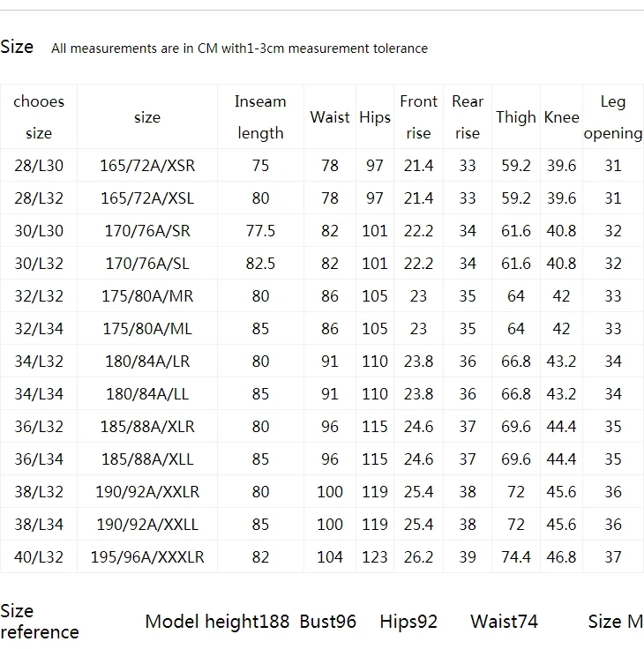Click the Hips column header

(x=375, y=117)
